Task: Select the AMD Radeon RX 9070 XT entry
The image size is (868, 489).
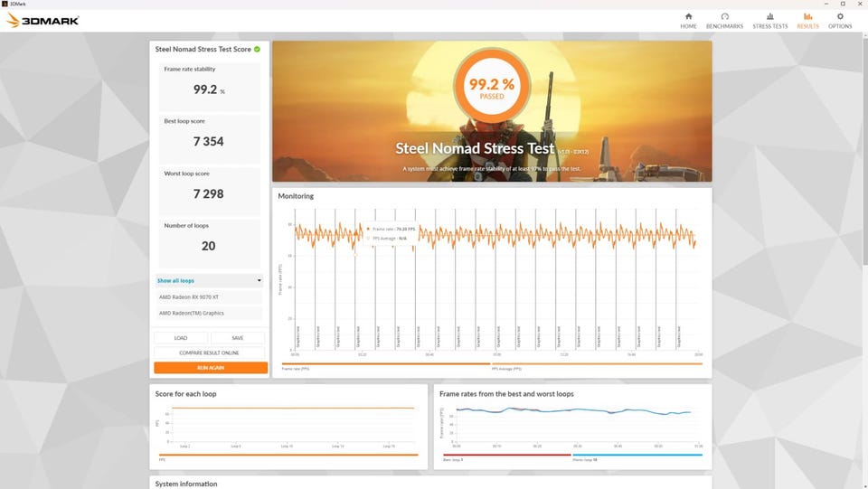Action: tap(209, 297)
